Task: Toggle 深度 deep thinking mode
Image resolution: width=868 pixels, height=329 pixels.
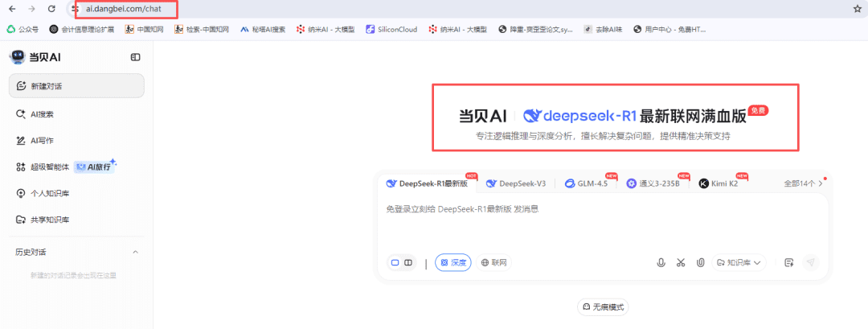Action: pyautogui.click(x=452, y=262)
